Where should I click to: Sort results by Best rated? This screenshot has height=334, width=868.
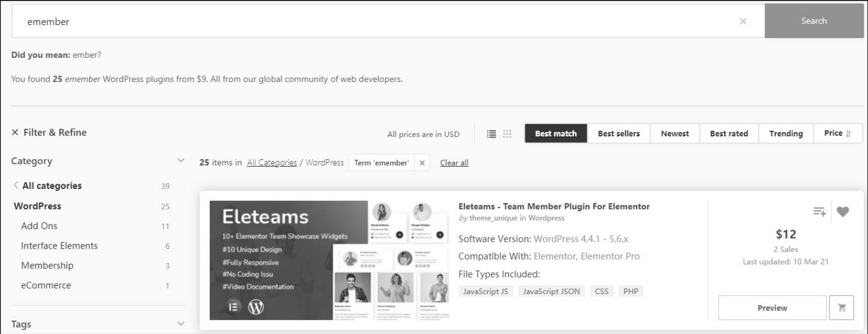point(729,133)
